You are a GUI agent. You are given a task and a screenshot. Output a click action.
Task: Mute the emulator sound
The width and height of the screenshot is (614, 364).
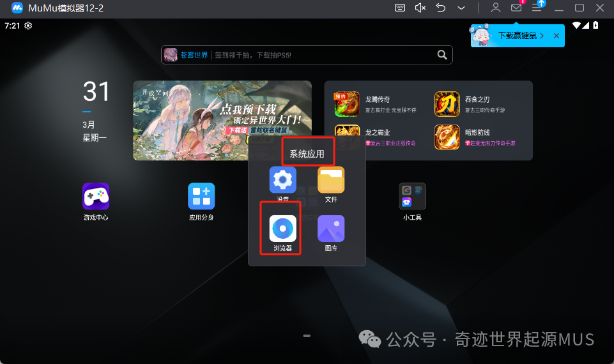tap(420, 8)
